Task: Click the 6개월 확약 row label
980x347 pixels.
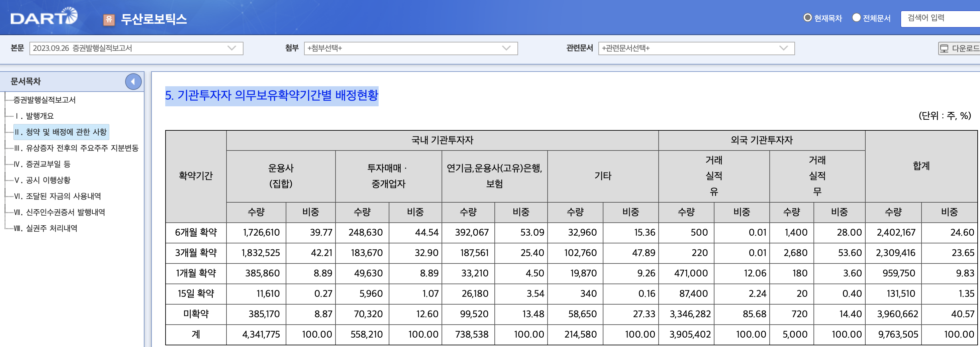Action: click(x=196, y=233)
